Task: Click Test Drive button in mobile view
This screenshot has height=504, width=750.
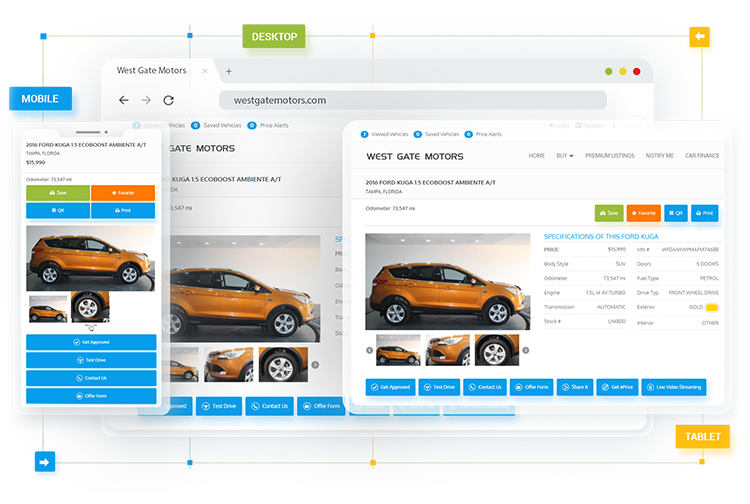Action: coord(91,360)
